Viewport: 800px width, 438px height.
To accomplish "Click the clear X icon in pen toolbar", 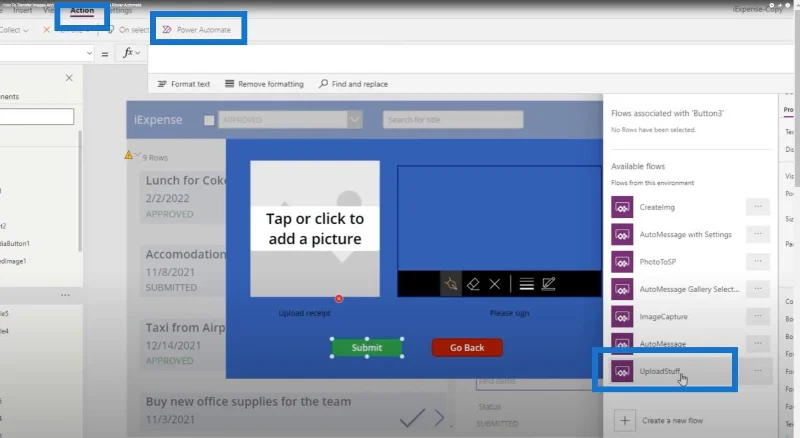I will click(x=494, y=284).
